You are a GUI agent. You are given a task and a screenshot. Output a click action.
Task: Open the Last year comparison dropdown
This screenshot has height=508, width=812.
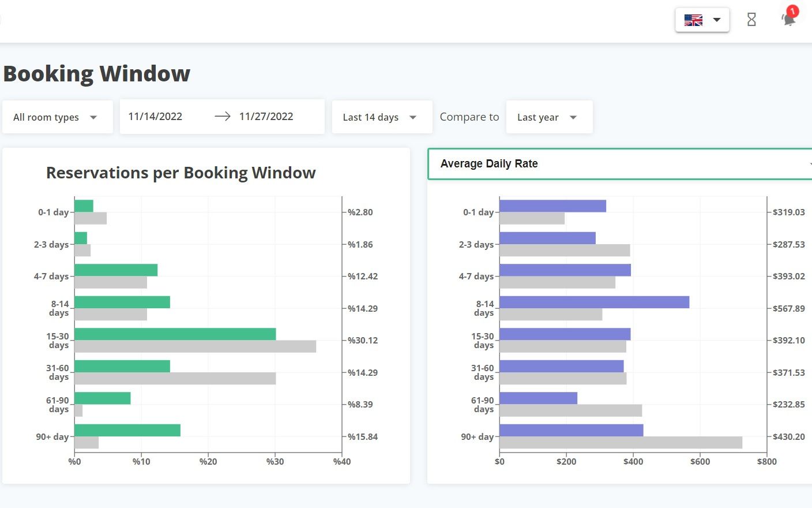coord(548,117)
